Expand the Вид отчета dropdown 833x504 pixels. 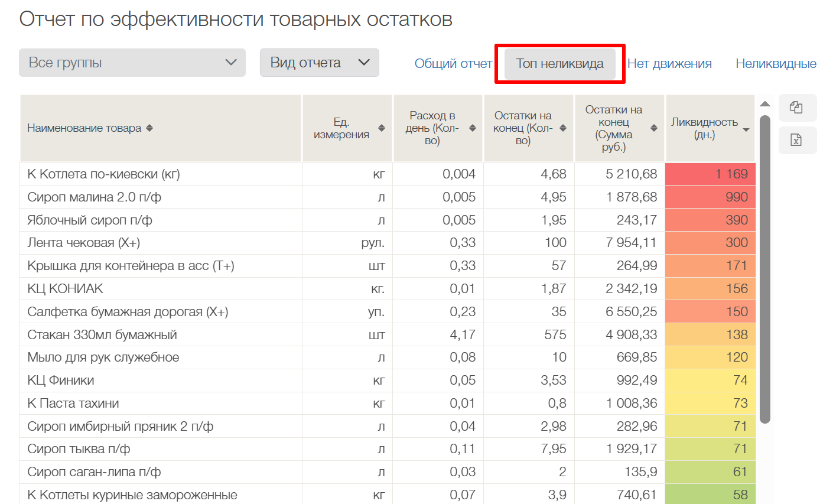click(x=319, y=63)
